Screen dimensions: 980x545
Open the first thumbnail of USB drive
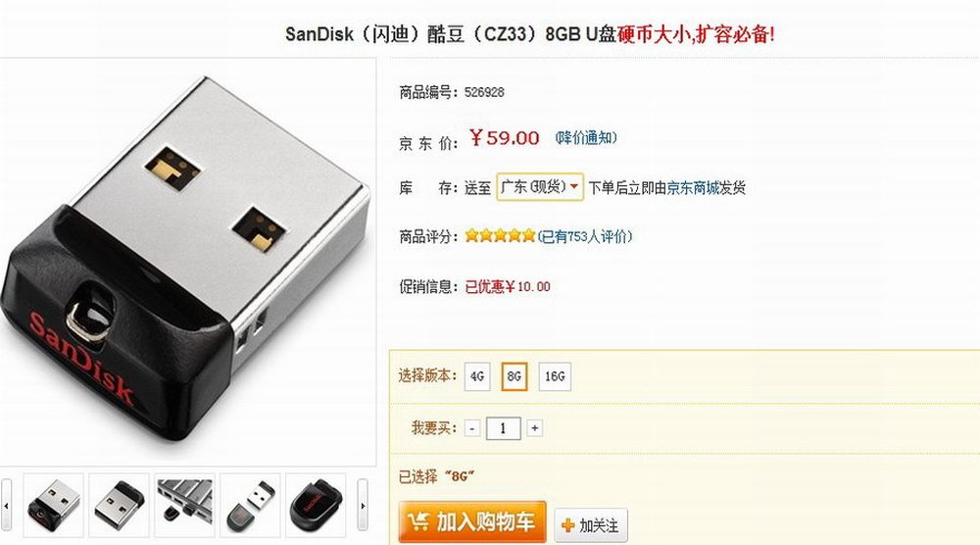(x=54, y=505)
